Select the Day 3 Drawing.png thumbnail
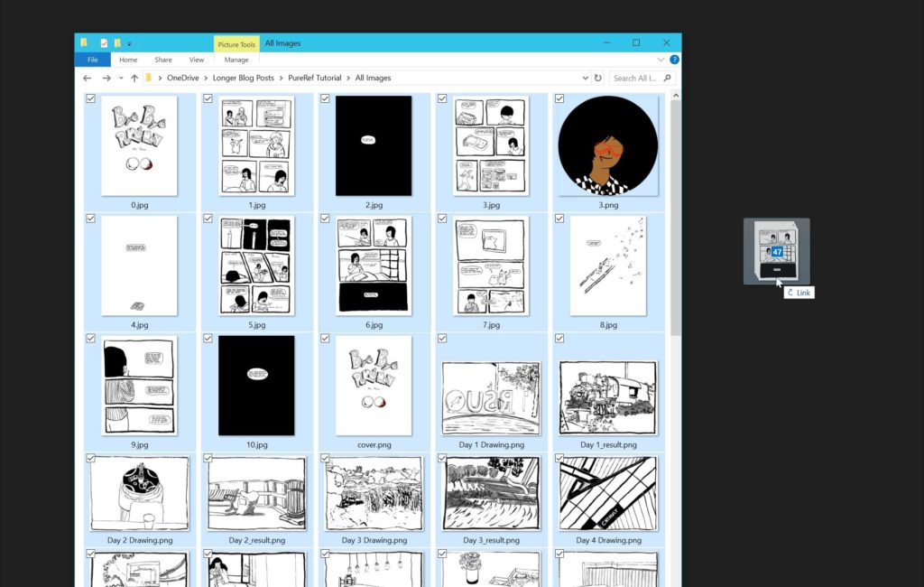Image resolution: width=924 pixels, height=587 pixels. click(374, 493)
